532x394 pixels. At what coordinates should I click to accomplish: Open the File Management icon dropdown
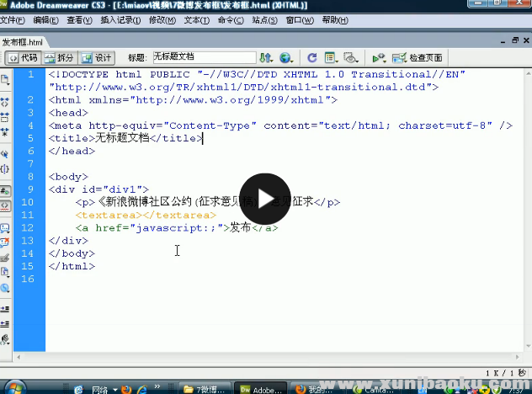(x=266, y=58)
